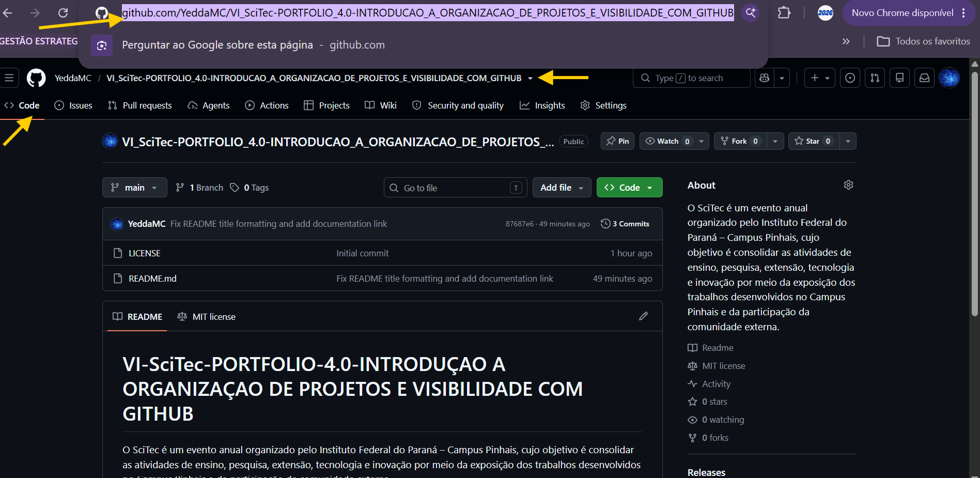Open the Pull requests icon in the top header
Image resolution: width=980 pixels, height=478 pixels.
pyautogui.click(x=875, y=78)
